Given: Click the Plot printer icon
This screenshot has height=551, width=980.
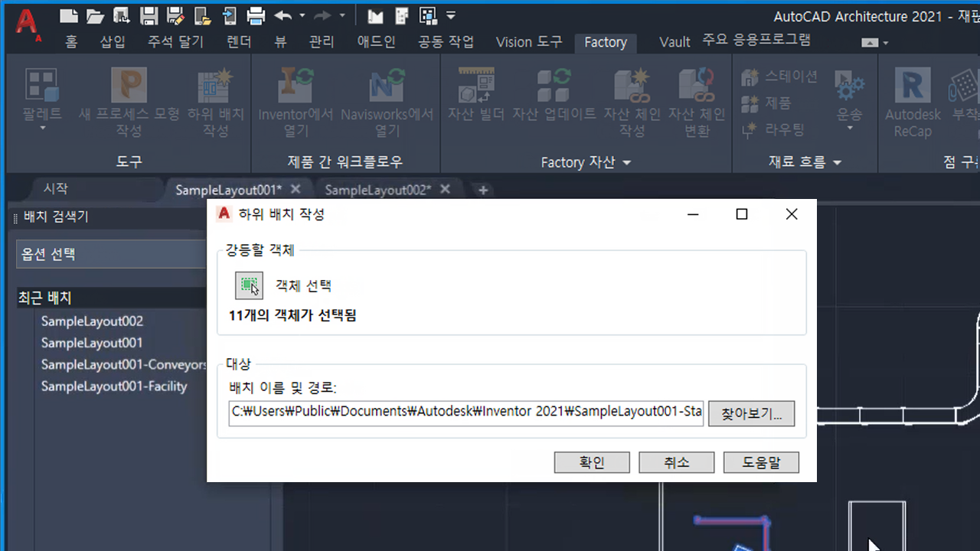Looking at the screenshot, I should 256,15.
